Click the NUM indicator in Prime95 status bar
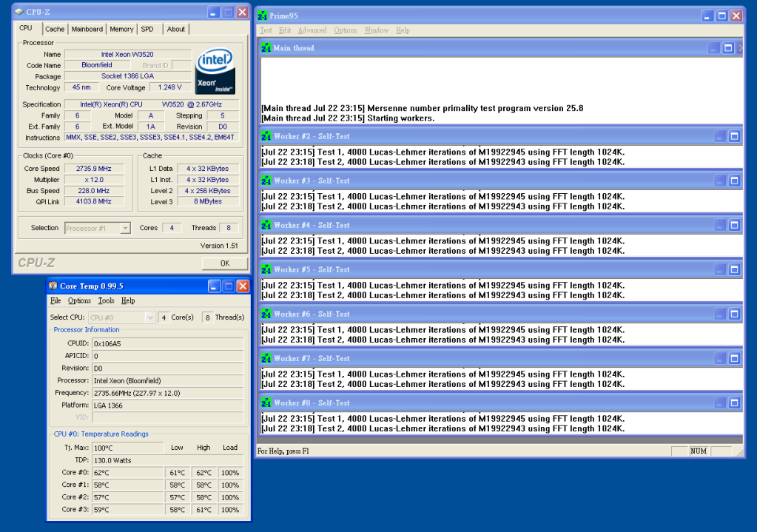 tap(698, 451)
